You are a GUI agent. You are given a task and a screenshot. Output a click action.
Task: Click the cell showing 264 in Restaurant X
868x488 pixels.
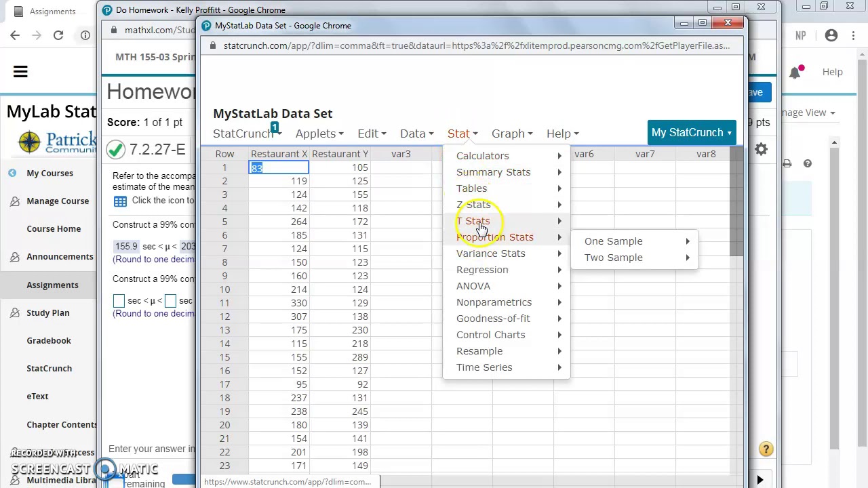pyautogui.click(x=279, y=222)
